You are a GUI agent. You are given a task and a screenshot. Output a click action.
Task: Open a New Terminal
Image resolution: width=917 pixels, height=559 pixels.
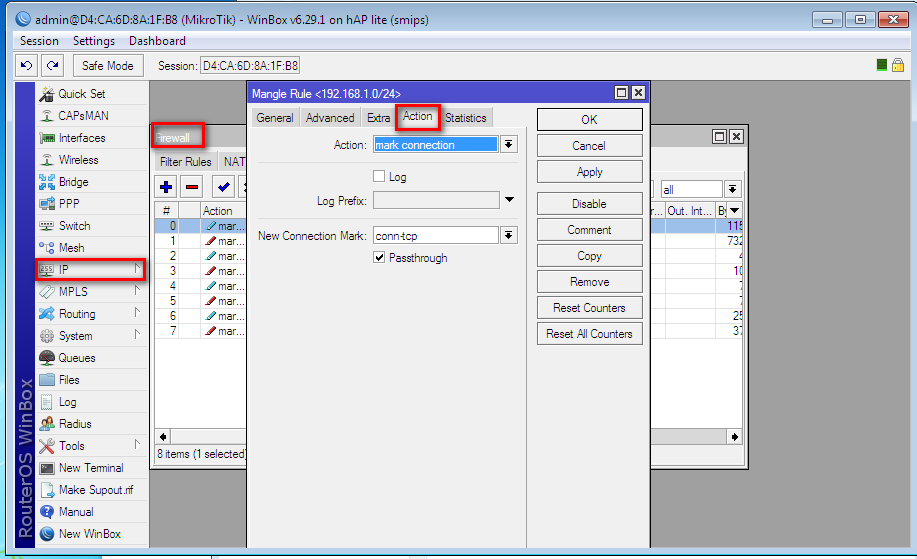coord(91,468)
